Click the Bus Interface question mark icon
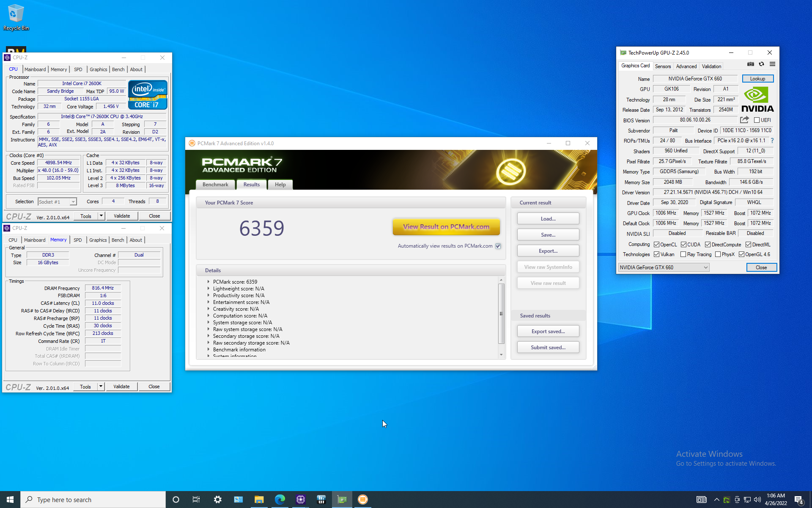This screenshot has height=508, width=812. (x=772, y=141)
